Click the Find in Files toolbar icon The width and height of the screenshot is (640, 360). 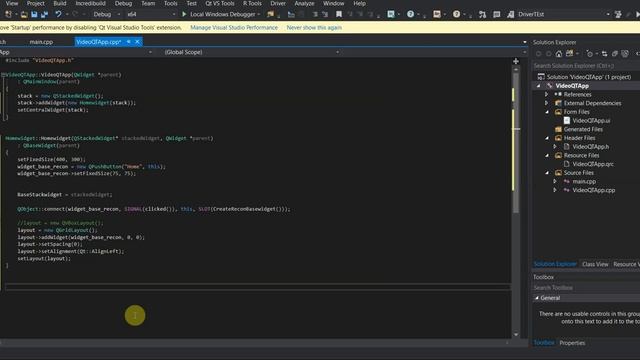pyautogui.click(x=270, y=14)
